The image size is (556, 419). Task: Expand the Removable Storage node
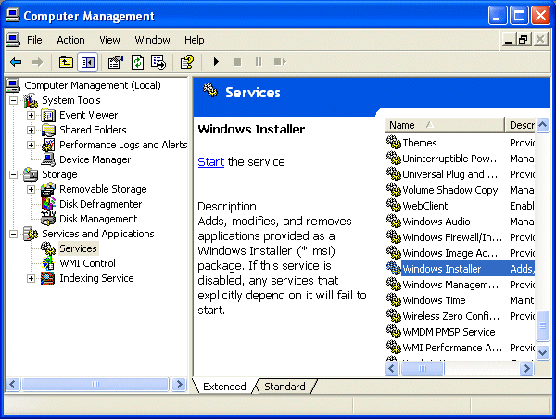pyautogui.click(x=31, y=190)
